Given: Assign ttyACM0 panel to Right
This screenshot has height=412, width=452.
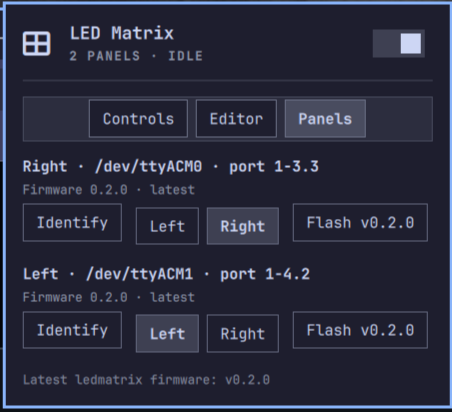Looking at the screenshot, I should pyautogui.click(x=243, y=226).
